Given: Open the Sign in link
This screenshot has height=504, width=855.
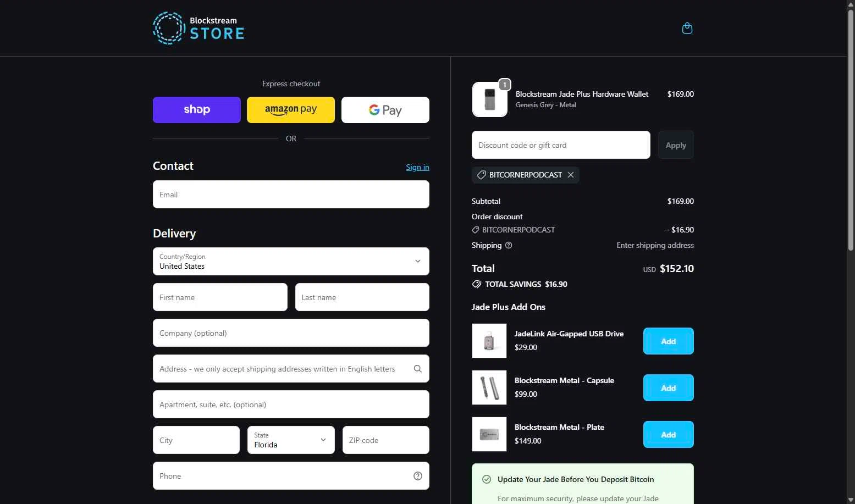Looking at the screenshot, I should (417, 167).
